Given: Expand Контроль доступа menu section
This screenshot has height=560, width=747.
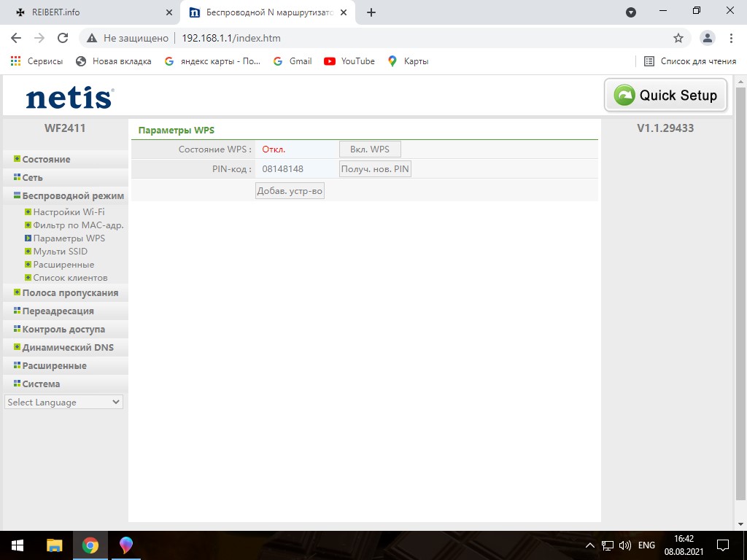Looking at the screenshot, I should click(65, 329).
